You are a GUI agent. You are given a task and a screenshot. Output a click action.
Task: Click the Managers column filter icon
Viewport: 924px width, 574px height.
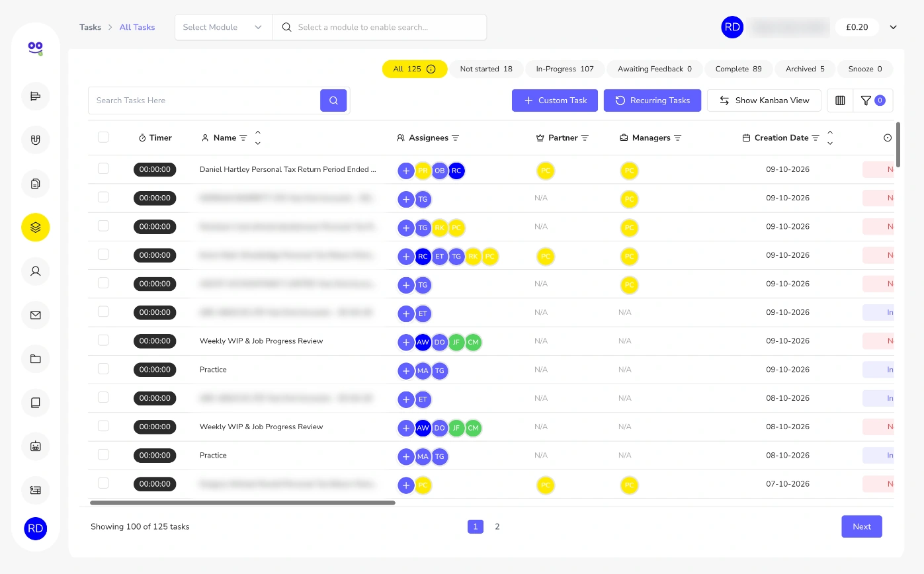tap(677, 138)
